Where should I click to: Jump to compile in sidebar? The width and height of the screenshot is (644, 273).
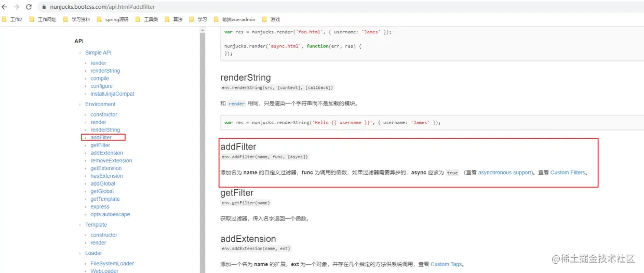click(100, 79)
